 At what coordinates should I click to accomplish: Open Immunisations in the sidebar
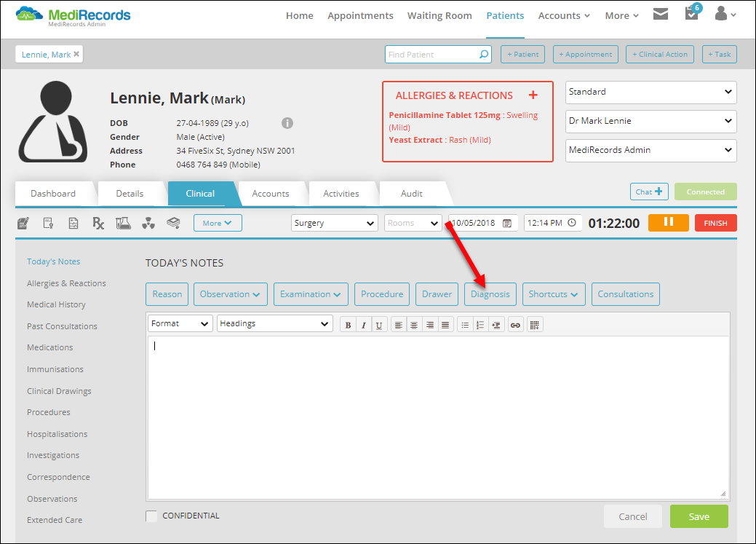coord(55,369)
